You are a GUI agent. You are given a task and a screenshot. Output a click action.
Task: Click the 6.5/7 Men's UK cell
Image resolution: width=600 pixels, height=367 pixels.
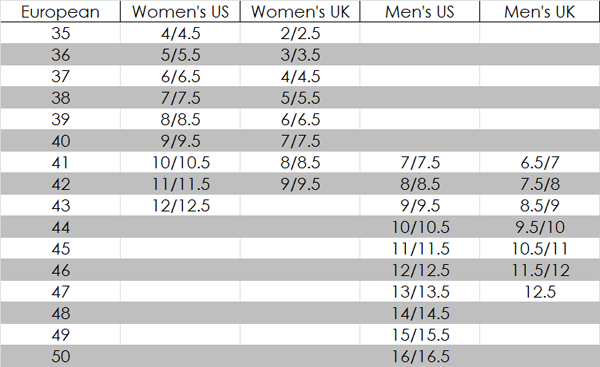(x=540, y=162)
